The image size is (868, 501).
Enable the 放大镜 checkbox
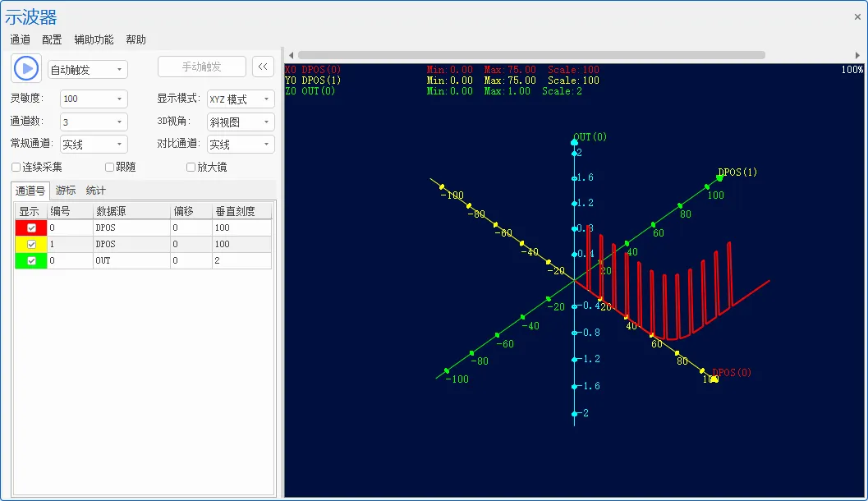pyautogui.click(x=191, y=168)
